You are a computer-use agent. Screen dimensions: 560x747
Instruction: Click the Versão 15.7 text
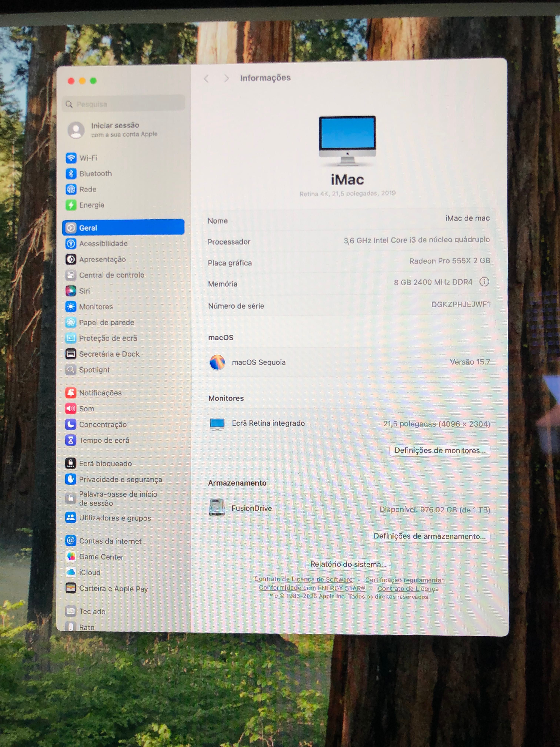[470, 362]
